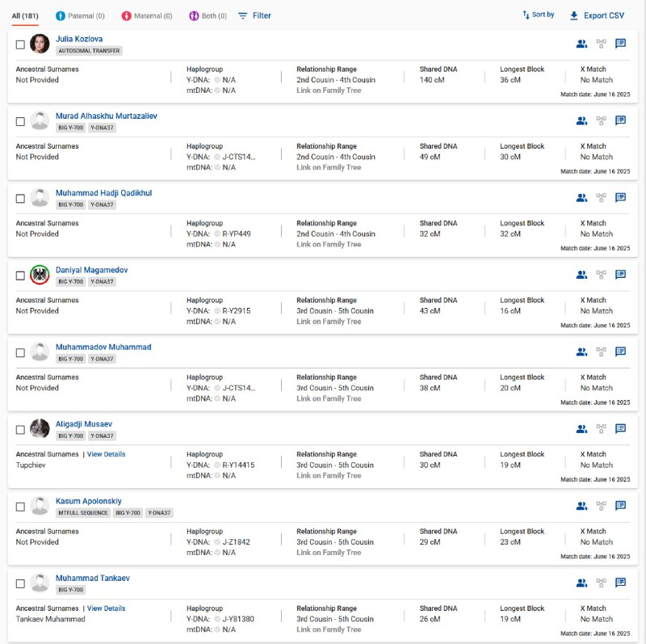Open the Filter options
This screenshot has height=644, width=646.
pos(254,15)
